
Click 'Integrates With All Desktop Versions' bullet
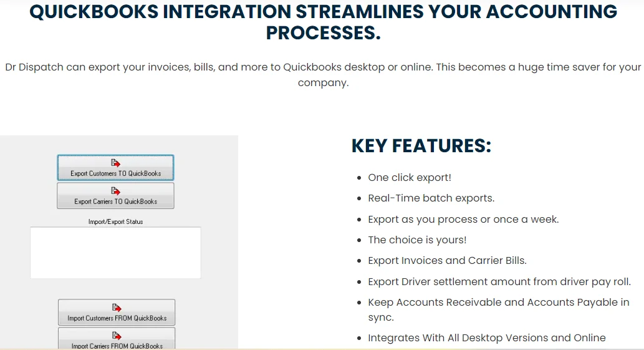pos(487,338)
